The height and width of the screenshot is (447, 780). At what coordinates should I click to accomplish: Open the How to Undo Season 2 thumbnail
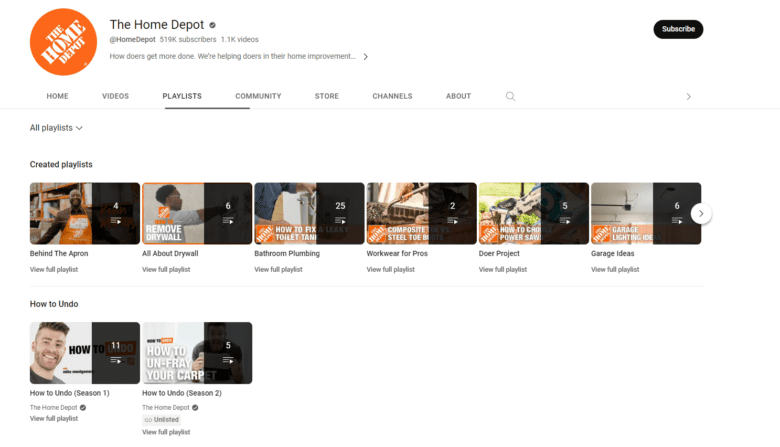[197, 353]
